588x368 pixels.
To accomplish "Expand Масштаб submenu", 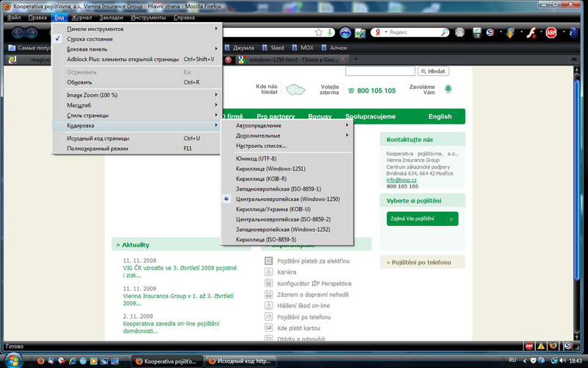I will (137, 105).
